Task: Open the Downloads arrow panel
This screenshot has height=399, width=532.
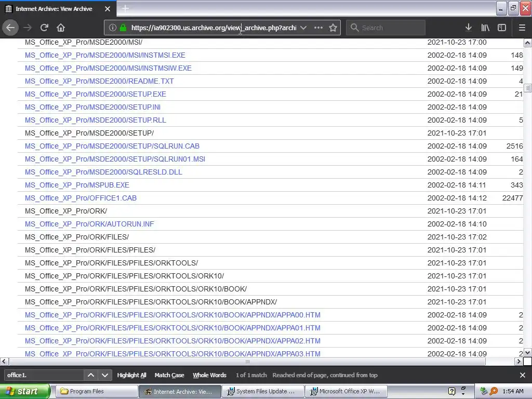Action: coord(469,28)
